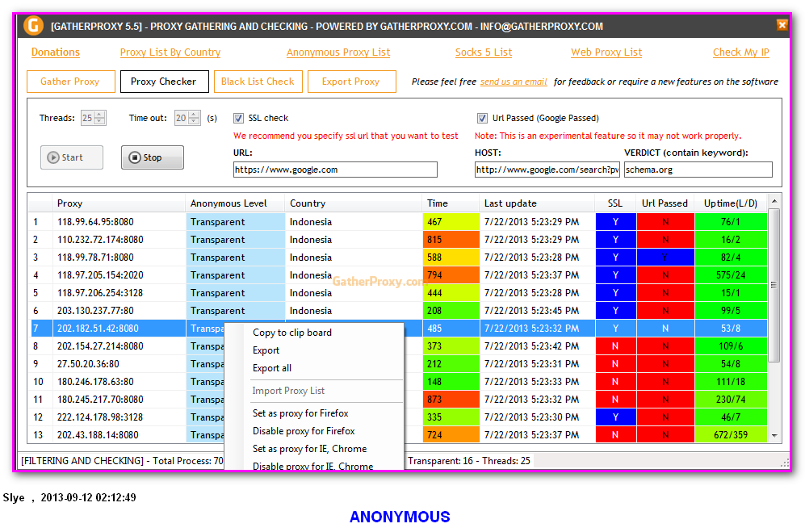The image size is (805, 532).
Task: Open Check My IP link
Action: coord(741,52)
